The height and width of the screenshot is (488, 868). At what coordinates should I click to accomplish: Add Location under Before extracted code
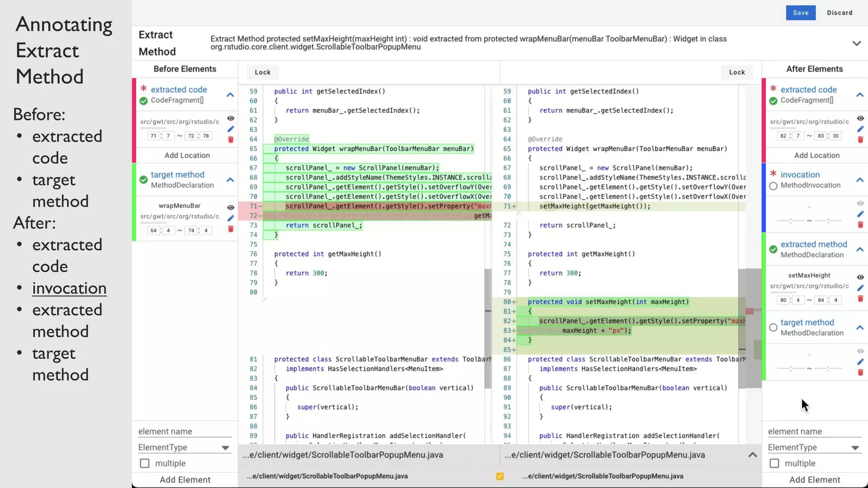(187, 155)
